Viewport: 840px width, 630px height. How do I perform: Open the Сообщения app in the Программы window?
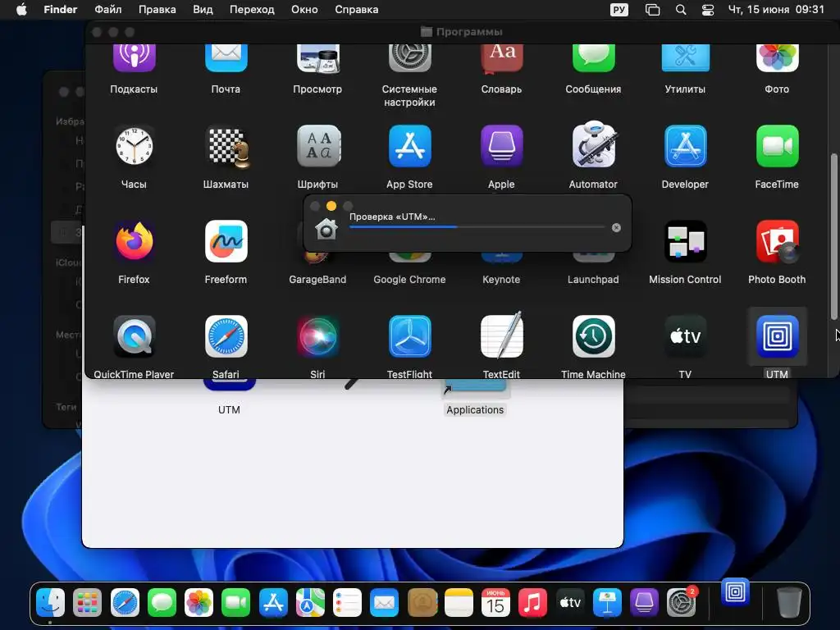point(593,58)
